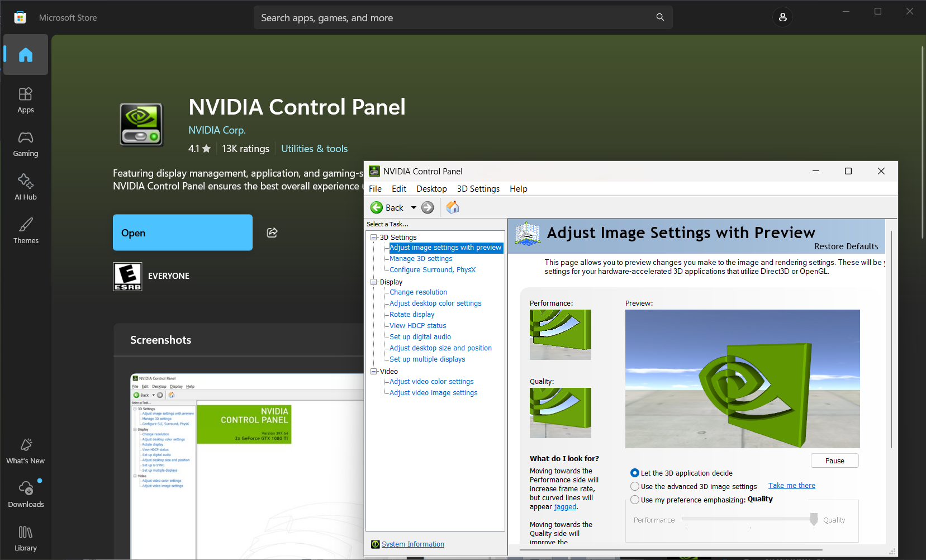Open the Back history dropdown arrow
The width and height of the screenshot is (926, 560).
[414, 207]
